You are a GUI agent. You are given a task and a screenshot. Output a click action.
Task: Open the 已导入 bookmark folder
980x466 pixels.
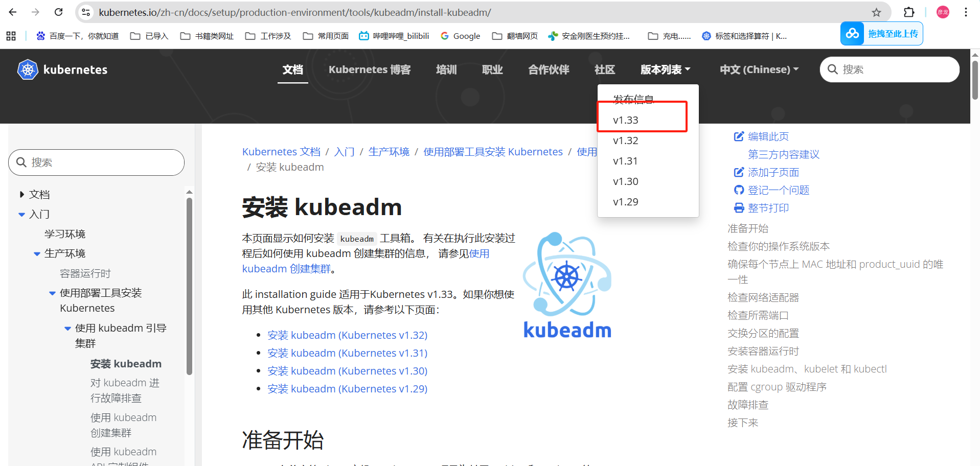149,36
